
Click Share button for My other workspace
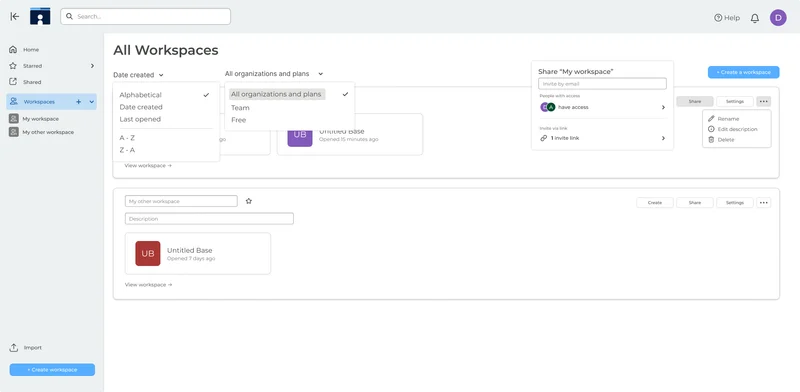click(x=694, y=203)
